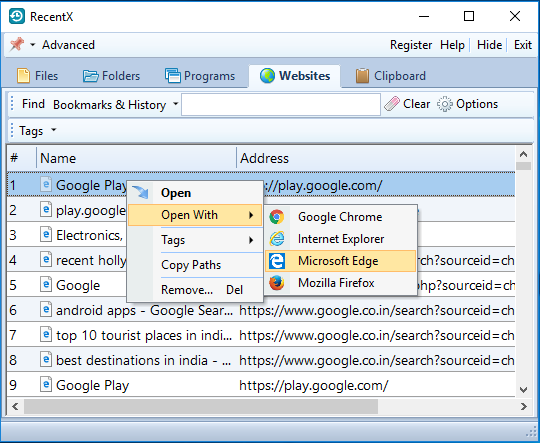Open with Internet Explorer
The width and height of the screenshot is (540, 443).
coord(341,239)
